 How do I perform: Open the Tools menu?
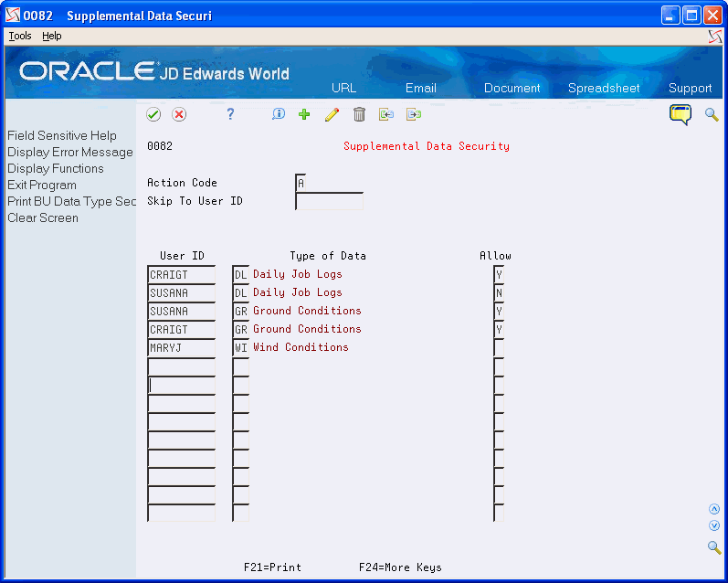pos(20,36)
